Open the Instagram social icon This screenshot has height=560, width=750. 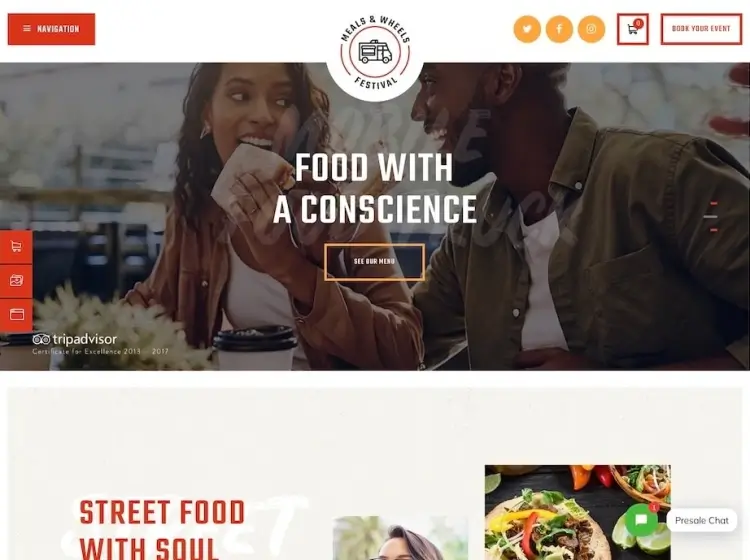click(591, 29)
